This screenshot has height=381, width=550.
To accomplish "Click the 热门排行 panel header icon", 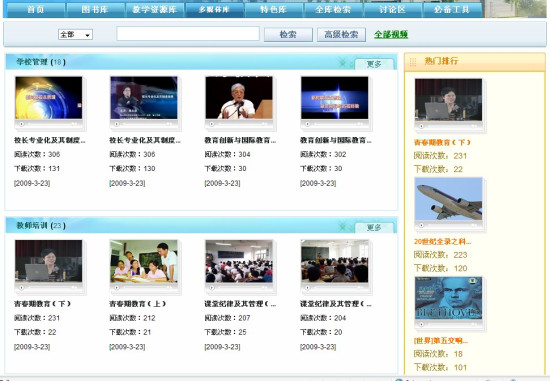I will (413, 62).
